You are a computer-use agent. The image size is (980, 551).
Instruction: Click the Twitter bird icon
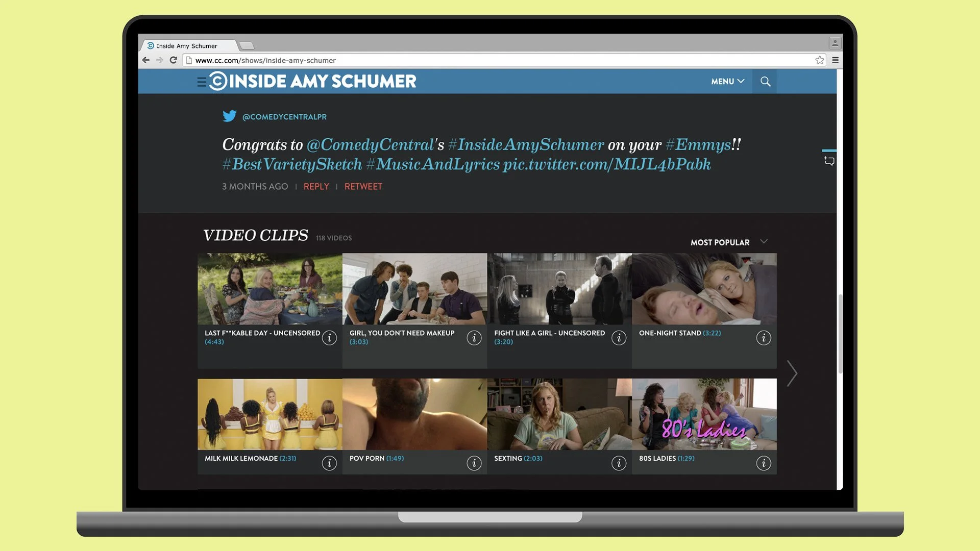pos(230,116)
